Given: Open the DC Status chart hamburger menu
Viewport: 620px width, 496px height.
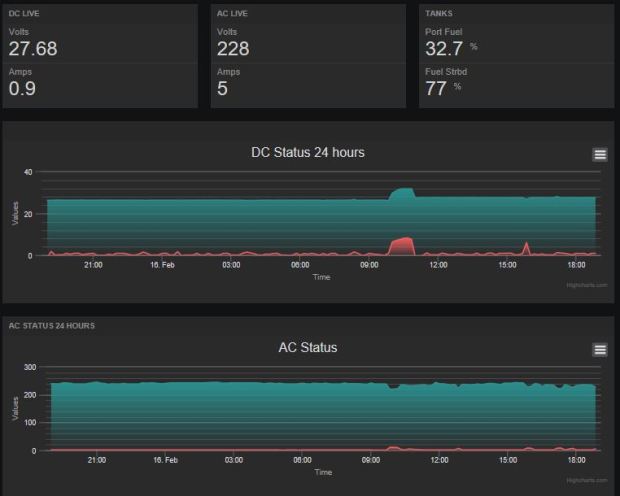Looking at the screenshot, I should coord(600,154).
